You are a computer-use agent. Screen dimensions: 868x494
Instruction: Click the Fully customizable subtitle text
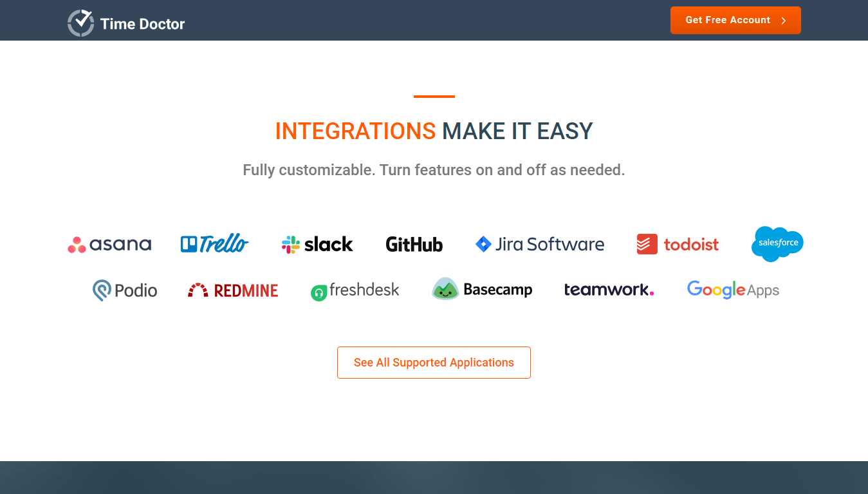pyautogui.click(x=434, y=171)
